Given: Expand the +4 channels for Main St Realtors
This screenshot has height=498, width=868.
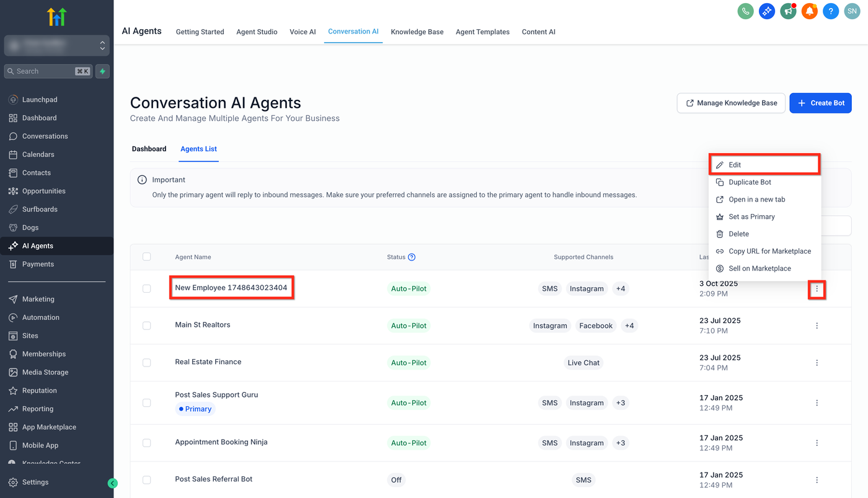Looking at the screenshot, I should point(629,326).
